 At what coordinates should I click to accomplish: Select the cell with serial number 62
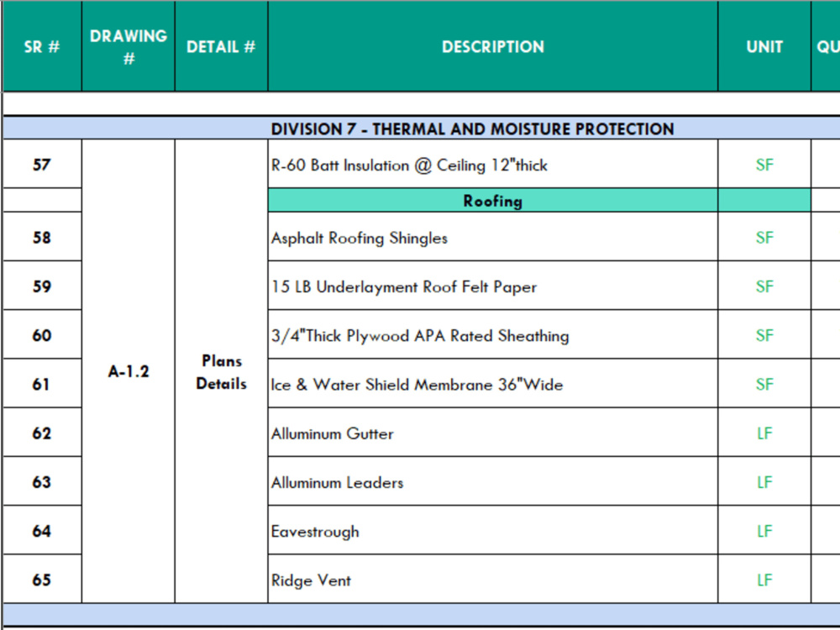pos(42,433)
